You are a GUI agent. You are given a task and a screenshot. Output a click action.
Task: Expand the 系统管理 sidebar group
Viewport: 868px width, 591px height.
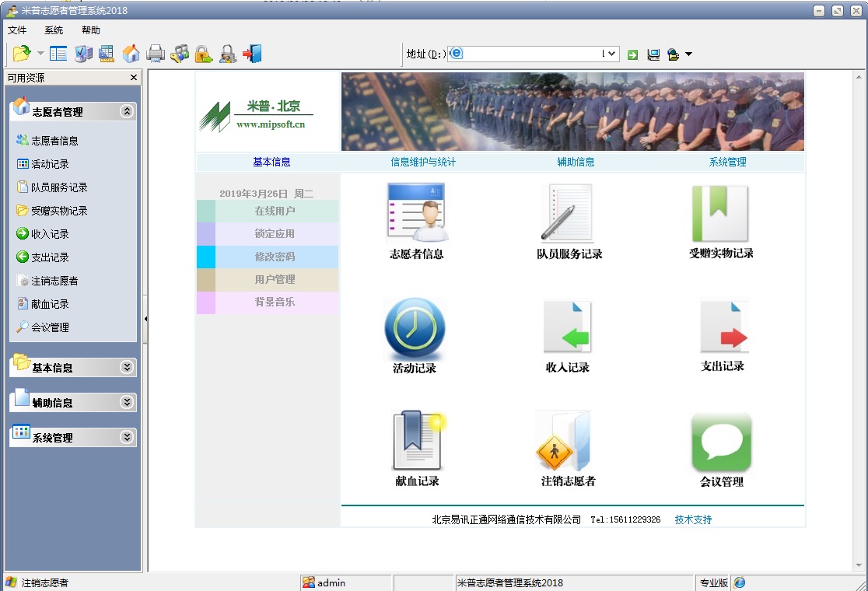127,437
